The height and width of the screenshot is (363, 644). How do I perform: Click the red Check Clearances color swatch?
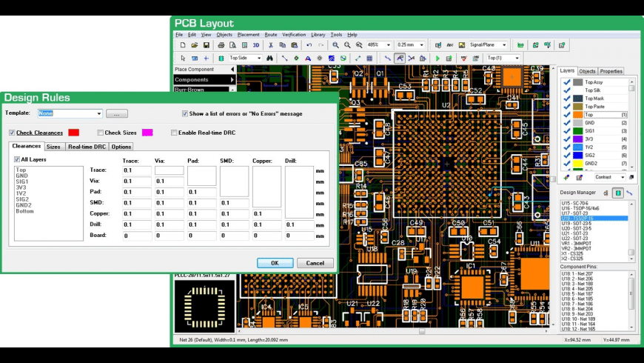pyautogui.click(x=73, y=133)
